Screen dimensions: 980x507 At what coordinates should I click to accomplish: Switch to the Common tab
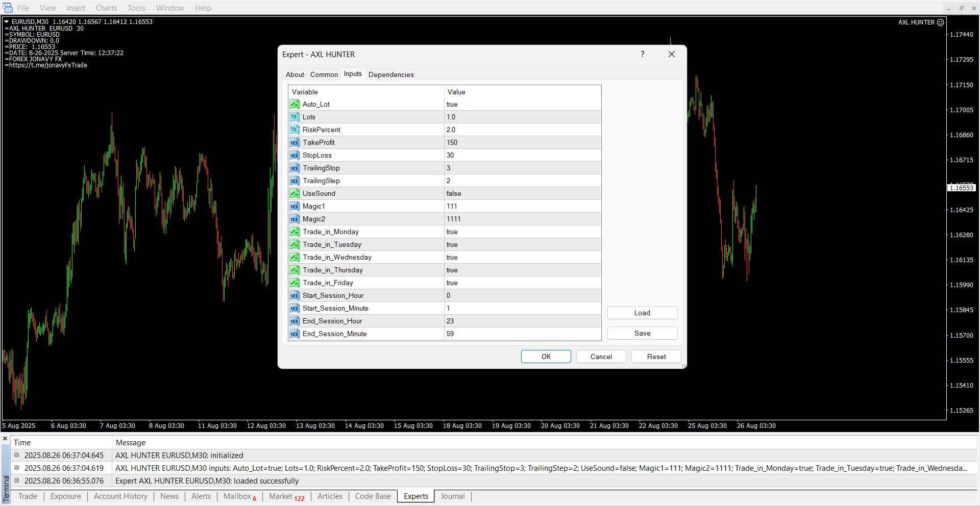(324, 74)
